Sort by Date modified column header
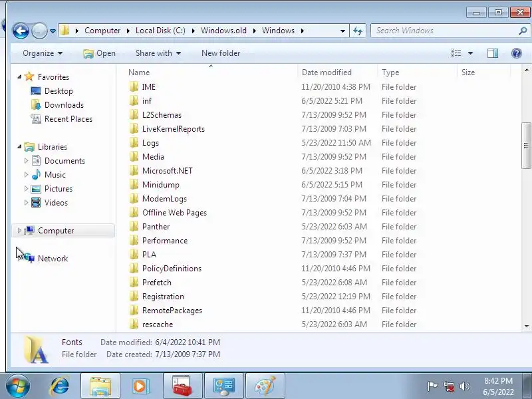This screenshot has height=399, width=532. tap(327, 72)
